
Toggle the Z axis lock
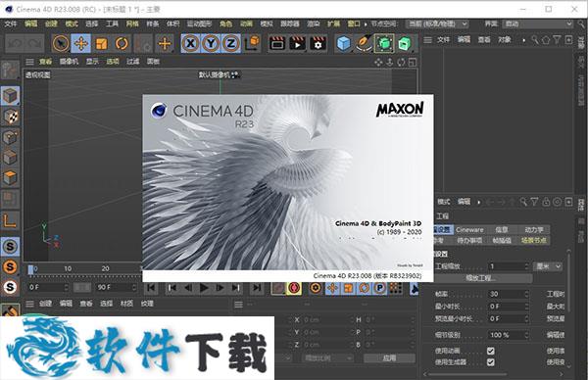point(231,43)
